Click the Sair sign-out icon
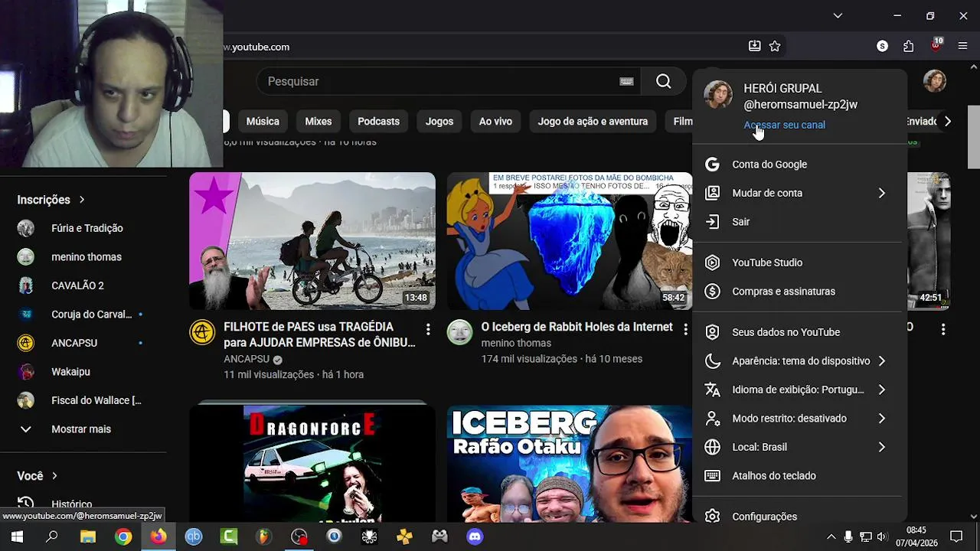Image resolution: width=980 pixels, height=551 pixels. pyautogui.click(x=712, y=222)
